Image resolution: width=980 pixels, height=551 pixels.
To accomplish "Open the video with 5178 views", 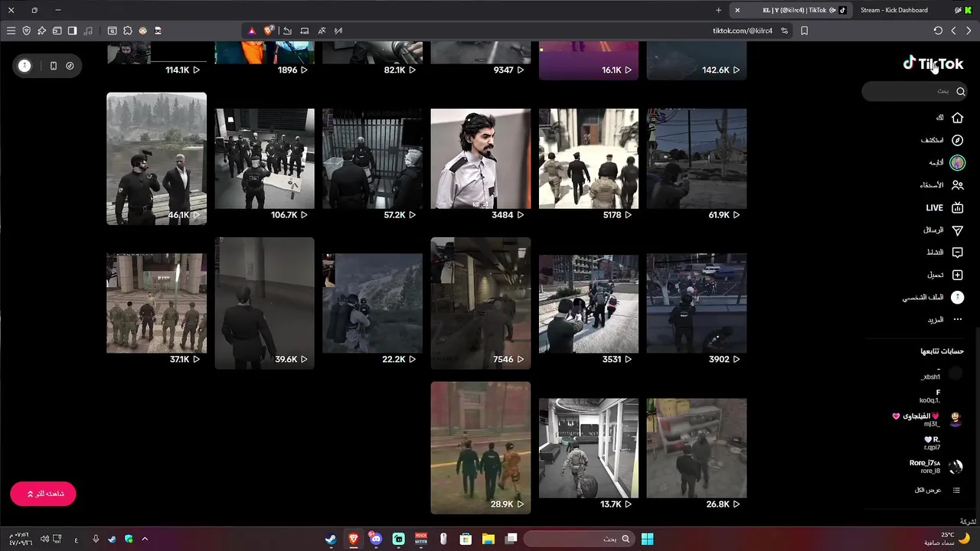I will 588,158.
